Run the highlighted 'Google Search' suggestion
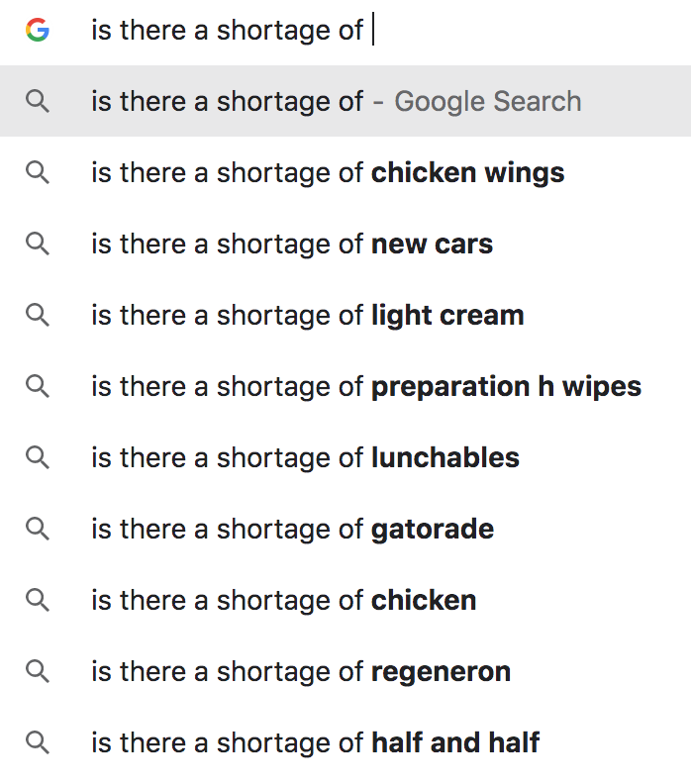The height and width of the screenshot is (784, 691). (336, 102)
